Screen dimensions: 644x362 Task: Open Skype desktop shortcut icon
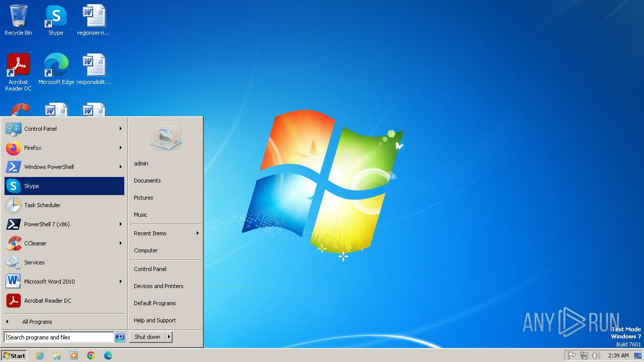click(x=56, y=20)
